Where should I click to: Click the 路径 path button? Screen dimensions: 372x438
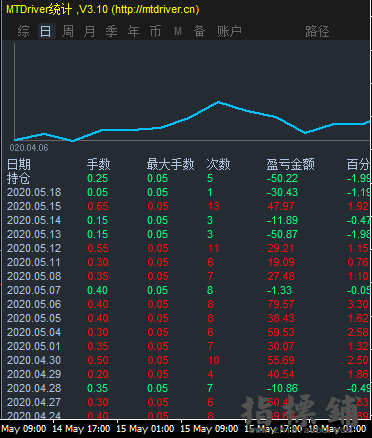click(x=317, y=31)
